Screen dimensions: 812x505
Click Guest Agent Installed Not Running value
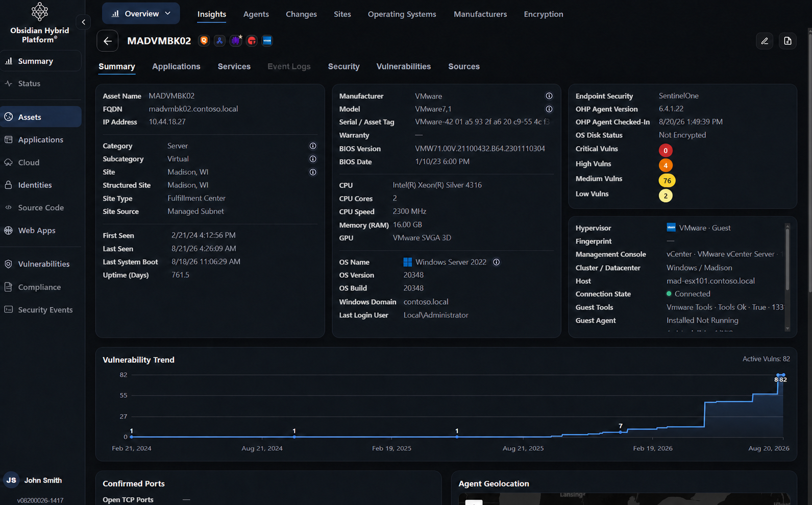(702, 320)
